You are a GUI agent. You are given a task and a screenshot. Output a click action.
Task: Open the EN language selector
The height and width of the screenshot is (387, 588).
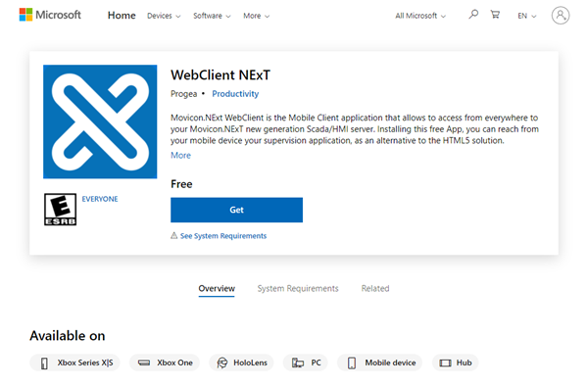pyautogui.click(x=527, y=16)
